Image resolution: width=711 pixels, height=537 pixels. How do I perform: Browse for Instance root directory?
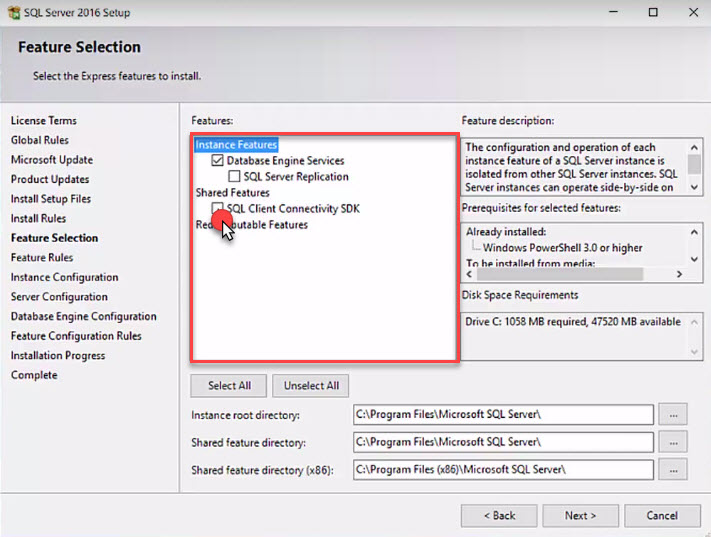pos(673,415)
